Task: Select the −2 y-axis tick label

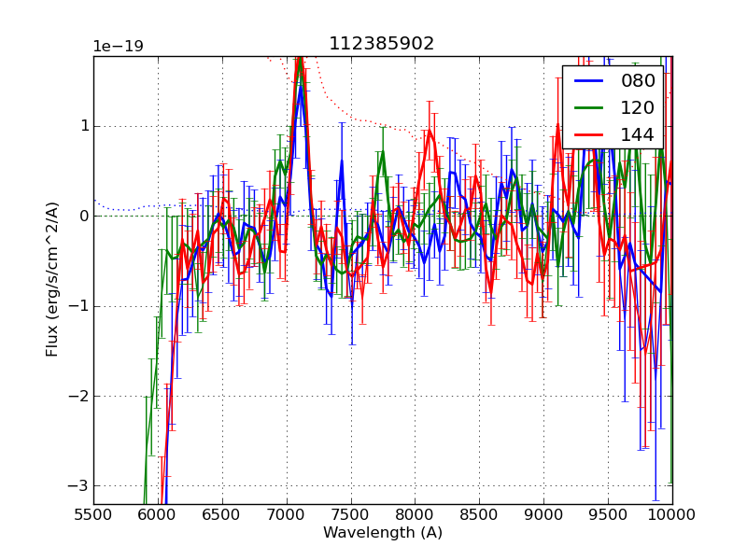Action: pyautogui.click(x=78, y=397)
